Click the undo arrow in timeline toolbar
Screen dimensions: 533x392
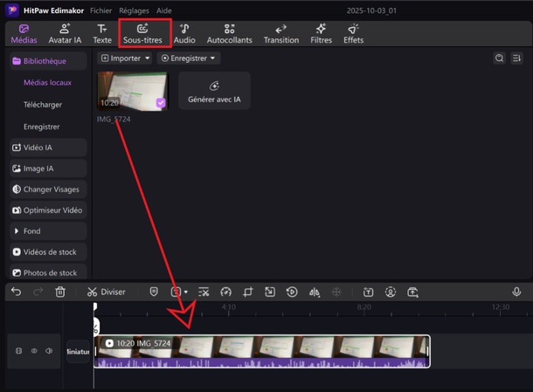(16, 292)
